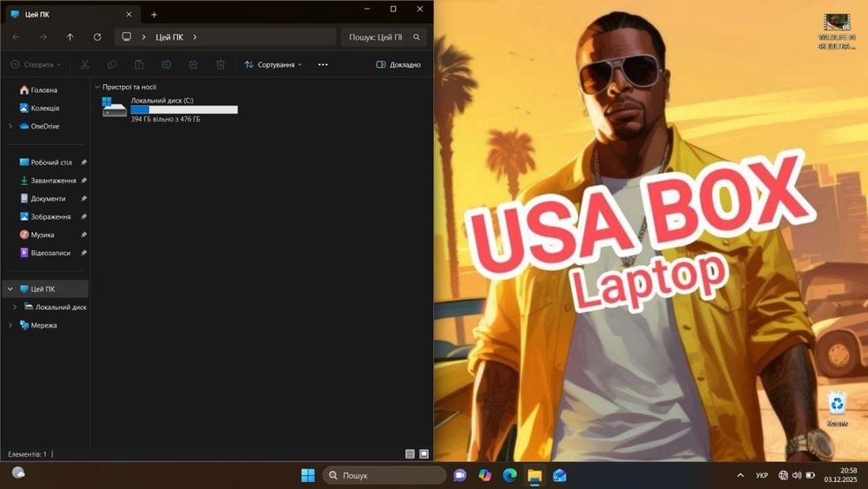Open Copilot from the taskbar
Image resolution: width=868 pixels, height=489 pixels.
point(485,475)
